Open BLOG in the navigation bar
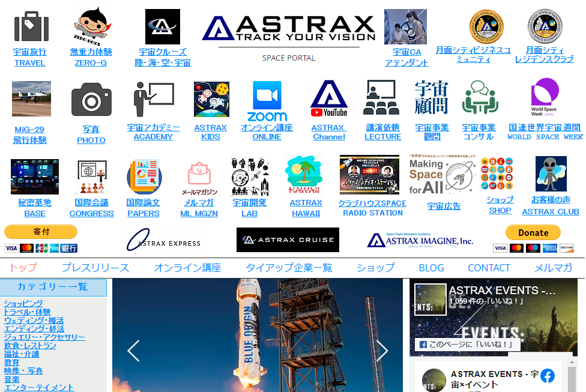This screenshot has height=392, width=586. [x=431, y=268]
